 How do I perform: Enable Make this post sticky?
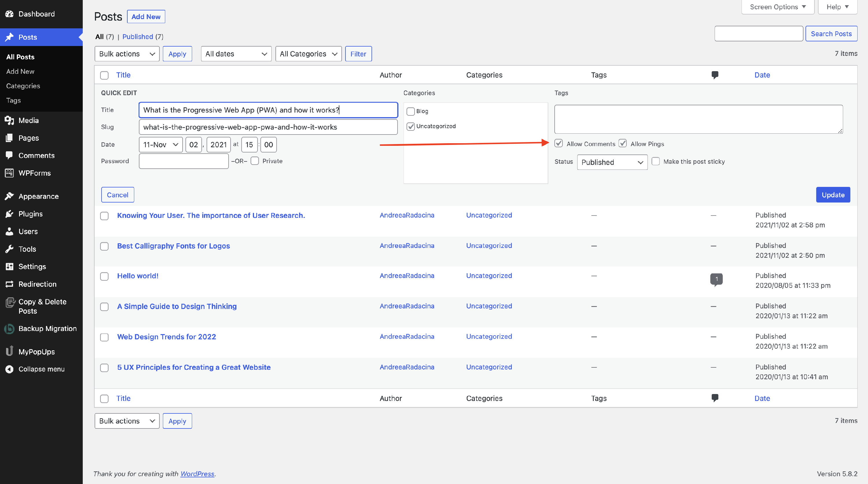tap(656, 161)
